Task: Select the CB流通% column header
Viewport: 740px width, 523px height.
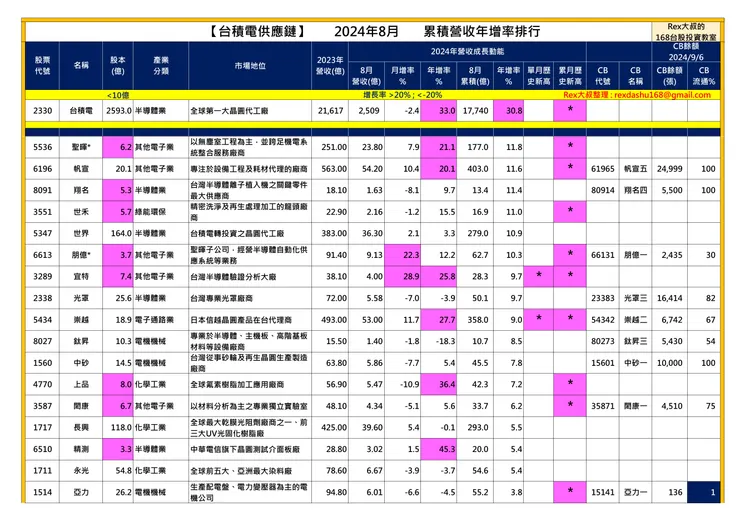Action: click(704, 76)
